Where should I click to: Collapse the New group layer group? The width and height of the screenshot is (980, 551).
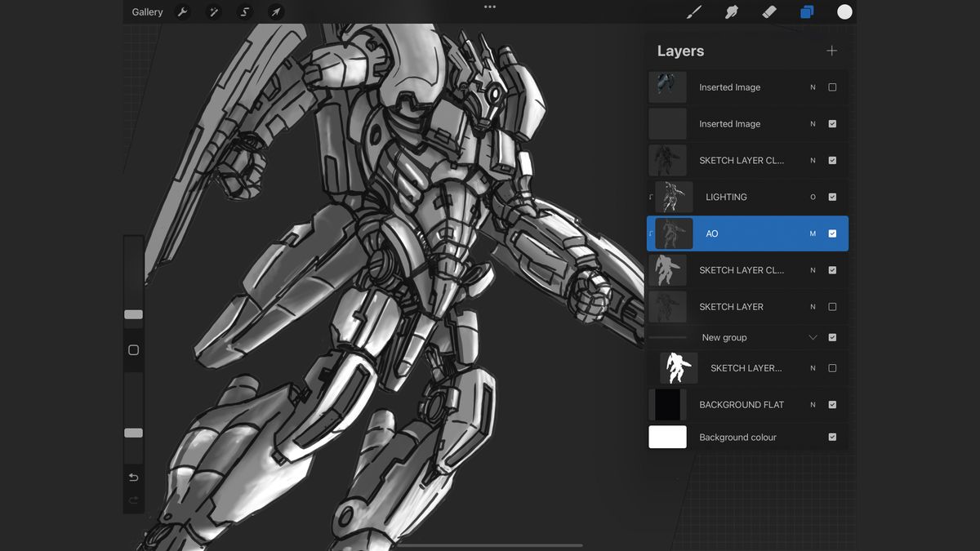(x=813, y=337)
